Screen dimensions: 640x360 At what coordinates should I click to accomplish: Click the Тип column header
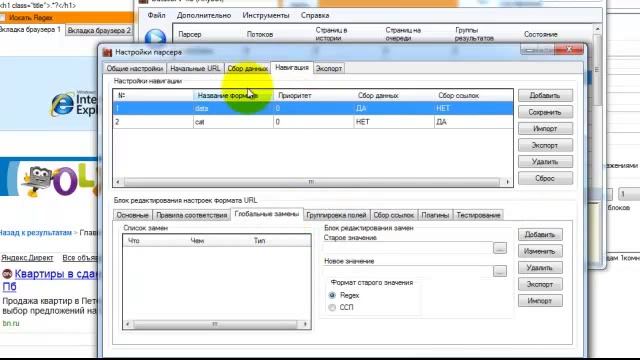(x=281, y=241)
